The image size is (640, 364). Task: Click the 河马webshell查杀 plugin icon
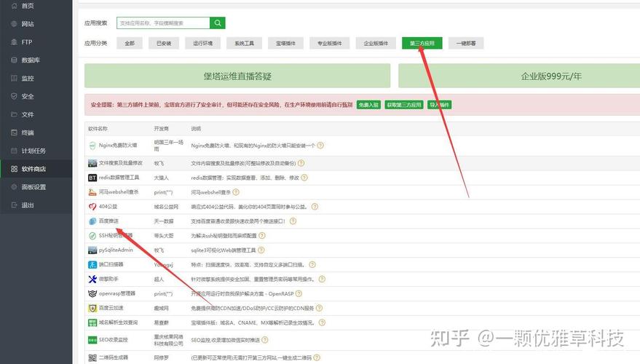click(x=92, y=192)
